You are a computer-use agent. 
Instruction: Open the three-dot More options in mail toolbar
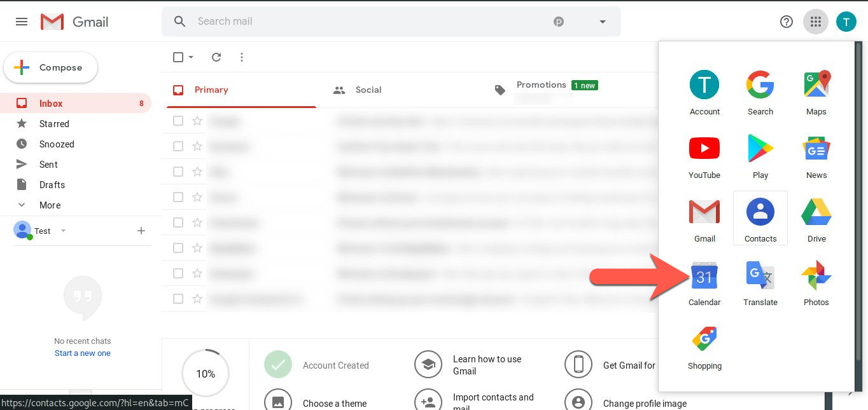coord(242,57)
